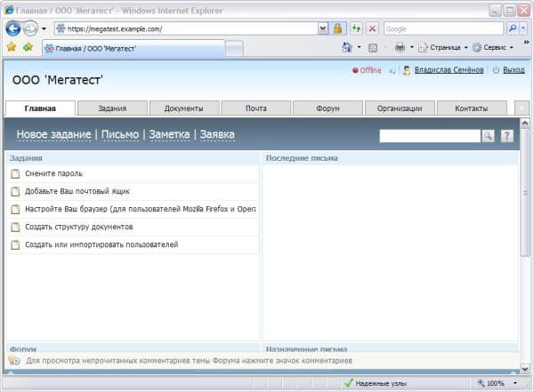Stop loading with the red X icon
The width and height of the screenshot is (534, 392).
(373, 29)
